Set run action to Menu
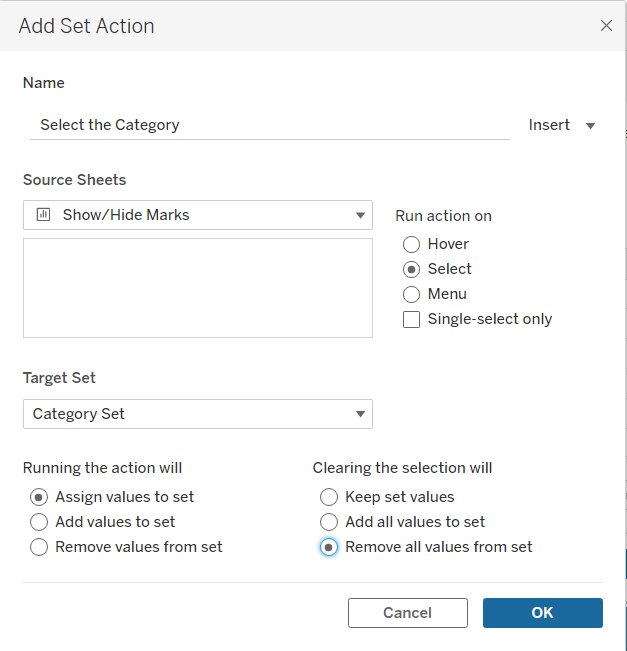 [411, 294]
